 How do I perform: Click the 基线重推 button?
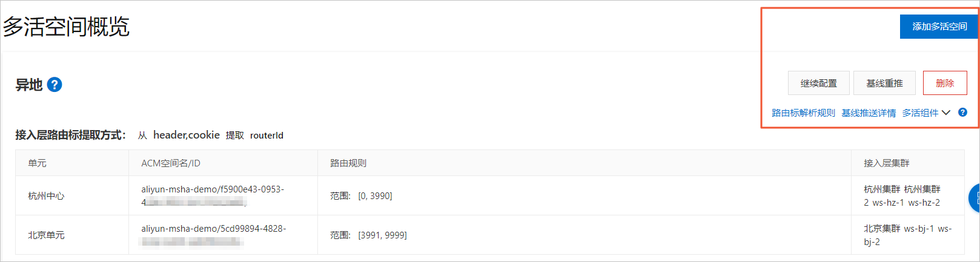coord(884,83)
